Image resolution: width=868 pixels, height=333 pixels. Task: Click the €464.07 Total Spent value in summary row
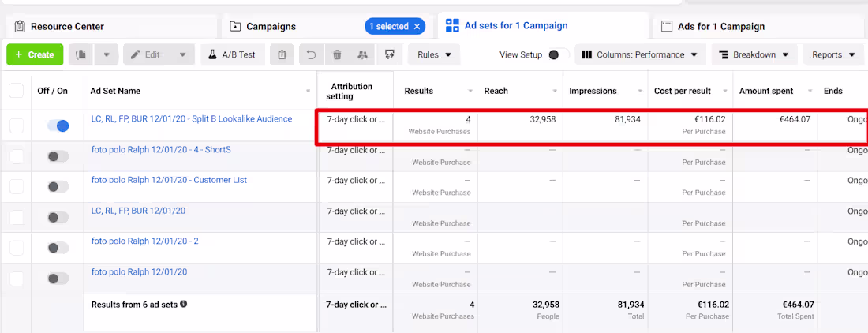click(798, 305)
